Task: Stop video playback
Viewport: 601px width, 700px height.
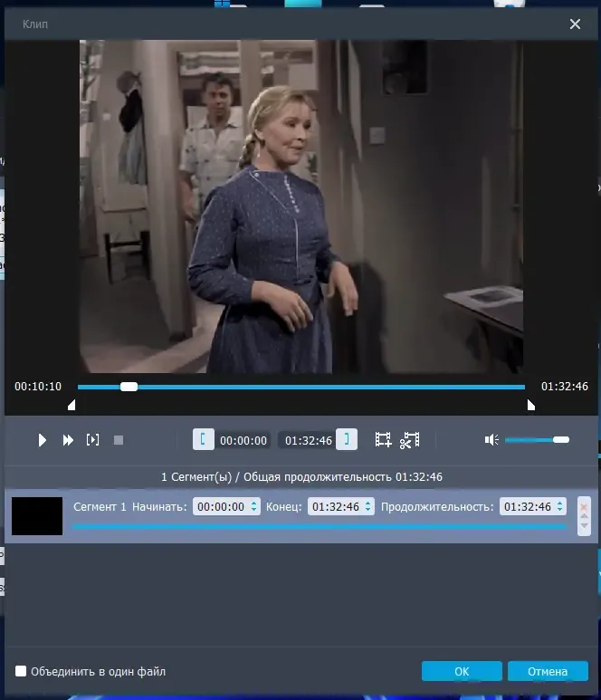Action: [119, 440]
